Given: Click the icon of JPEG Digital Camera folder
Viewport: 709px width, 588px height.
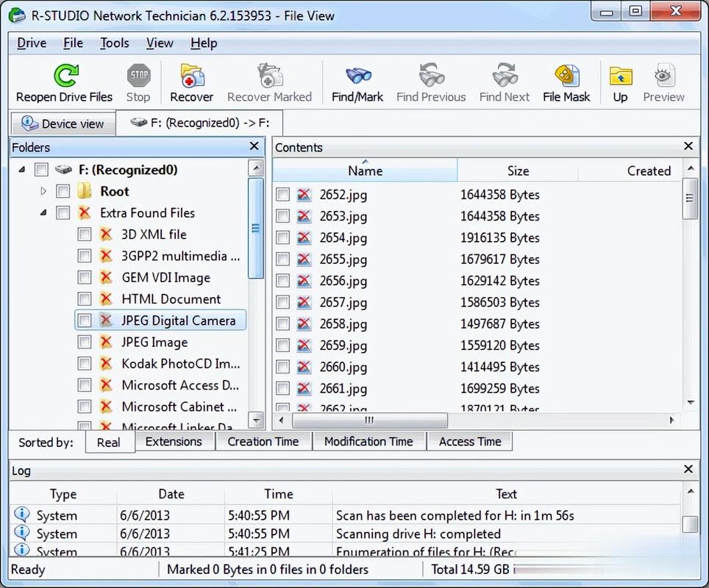Looking at the screenshot, I should (x=106, y=320).
